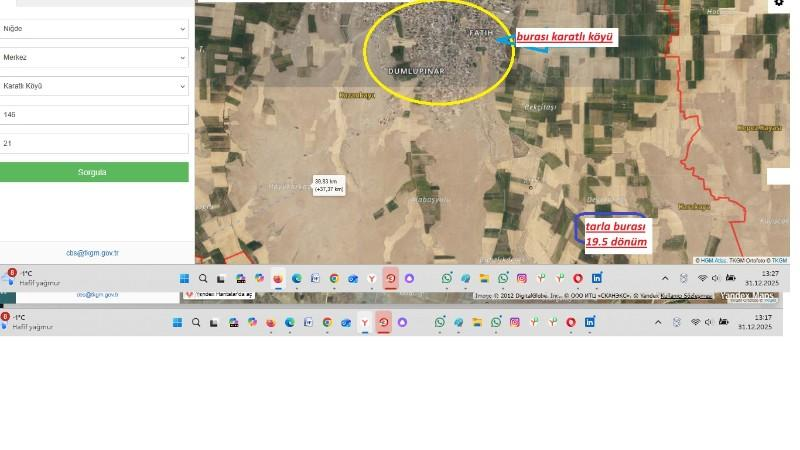
Task: Open the cbs@tkgm.gov.tr email link
Action: tap(92, 253)
